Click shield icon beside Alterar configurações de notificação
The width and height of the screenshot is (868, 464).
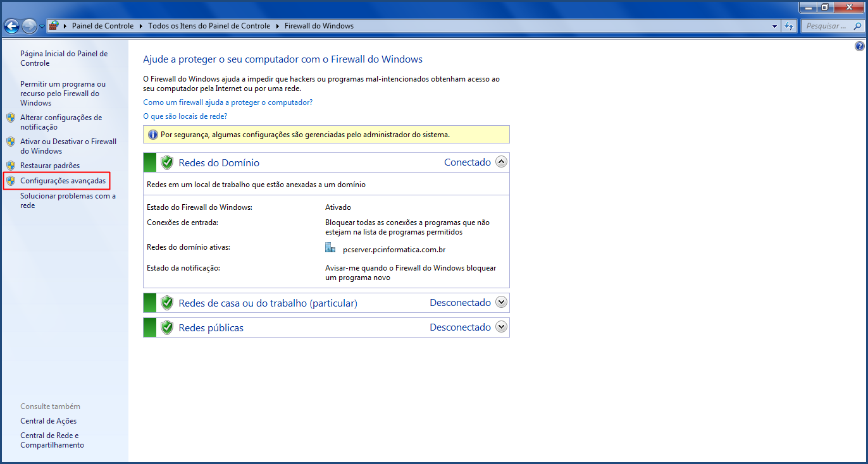[11, 118]
